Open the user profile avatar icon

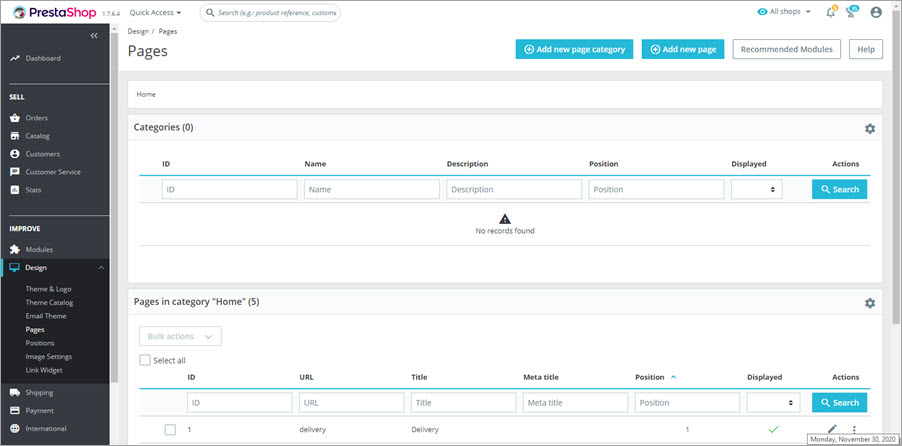(876, 12)
